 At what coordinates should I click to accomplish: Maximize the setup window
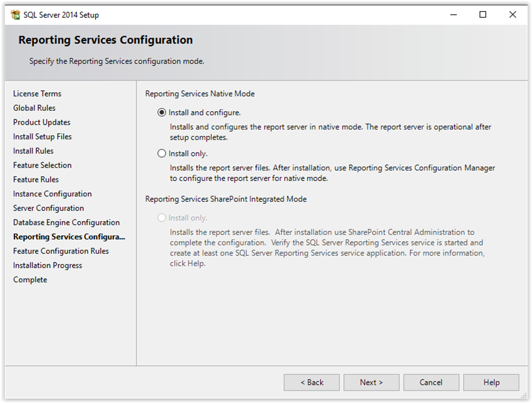tap(483, 15)
